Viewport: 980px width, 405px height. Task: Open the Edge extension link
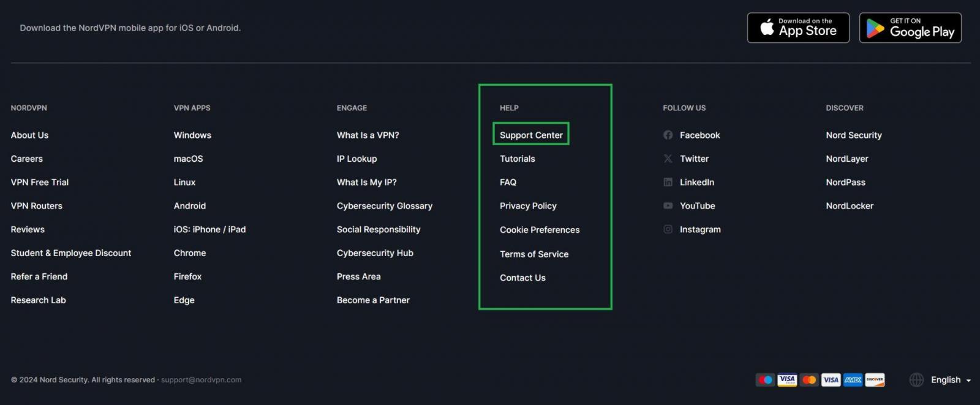(184, 300)
